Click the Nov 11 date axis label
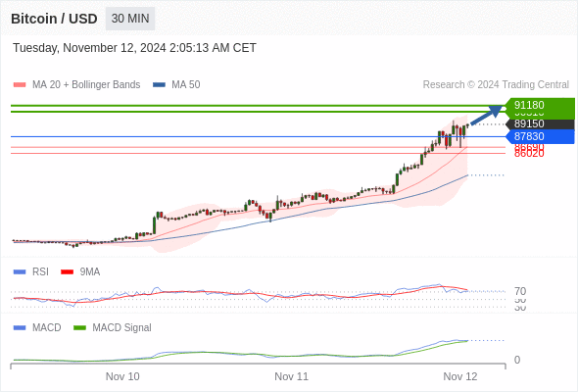The image size is (578, 392). 291,376
